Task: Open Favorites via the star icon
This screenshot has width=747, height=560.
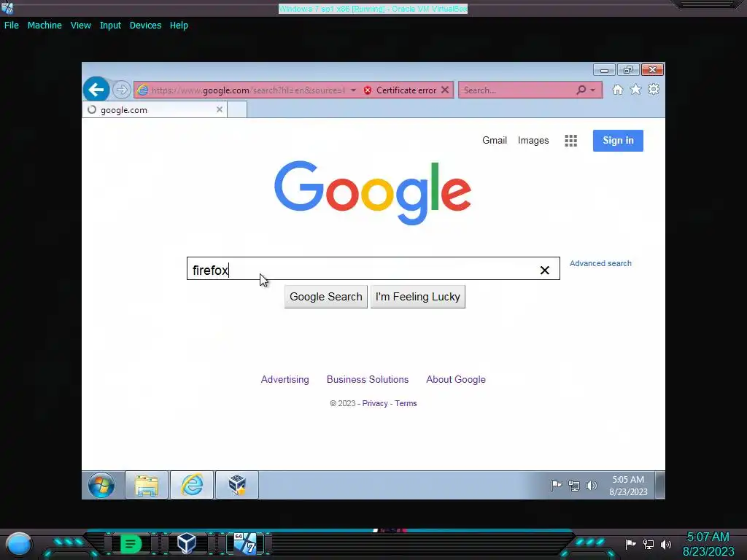Action: click(x=635, y=90)
